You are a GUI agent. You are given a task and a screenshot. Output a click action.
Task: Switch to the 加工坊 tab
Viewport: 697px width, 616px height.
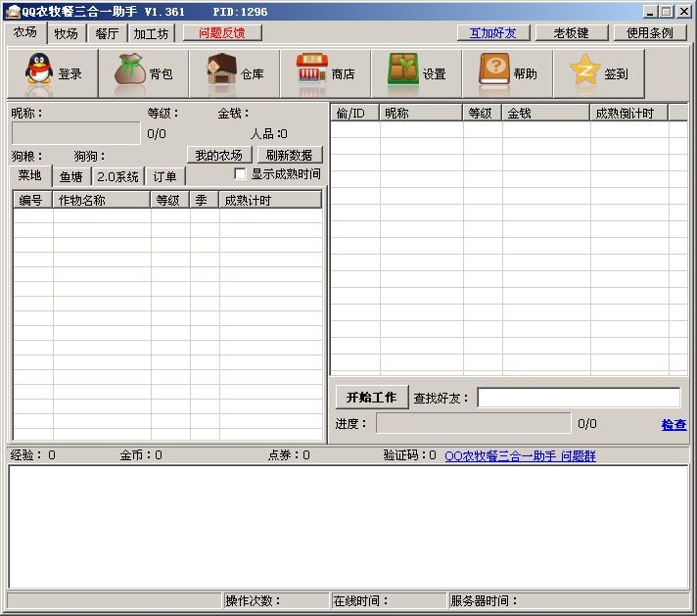click(151, 34)
